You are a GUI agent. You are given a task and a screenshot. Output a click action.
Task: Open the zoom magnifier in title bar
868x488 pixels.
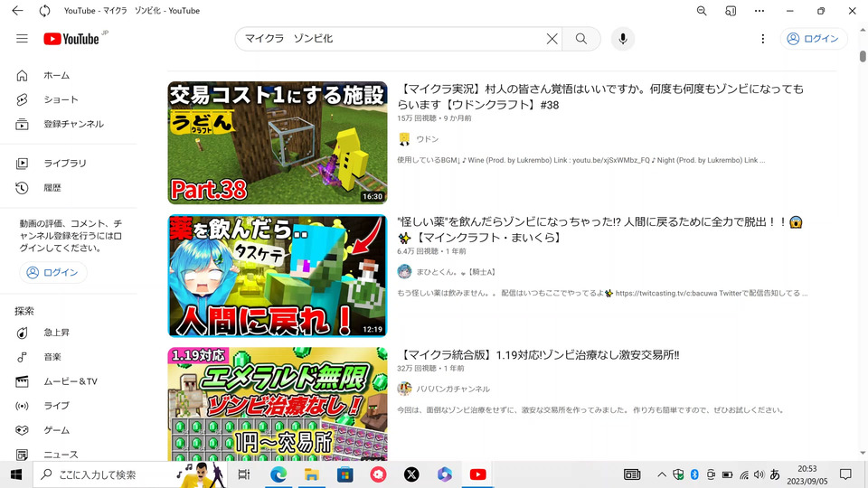[702, 11]
